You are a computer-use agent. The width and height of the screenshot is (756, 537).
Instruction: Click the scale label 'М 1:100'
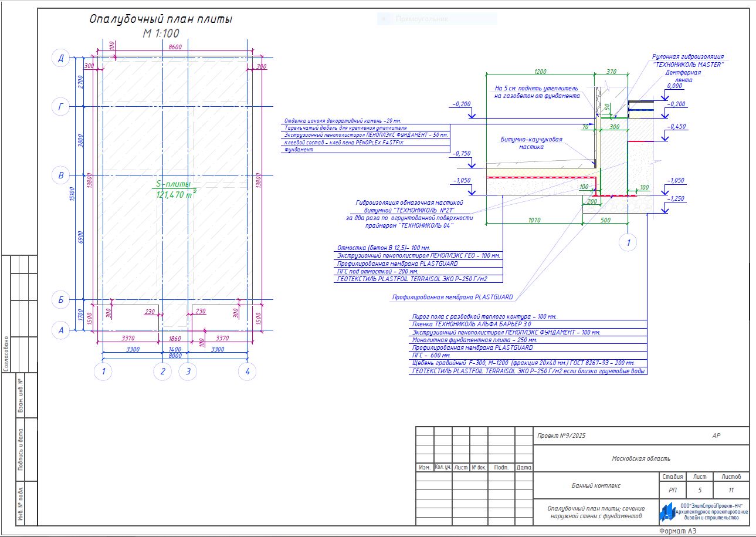tap(161, 33)
